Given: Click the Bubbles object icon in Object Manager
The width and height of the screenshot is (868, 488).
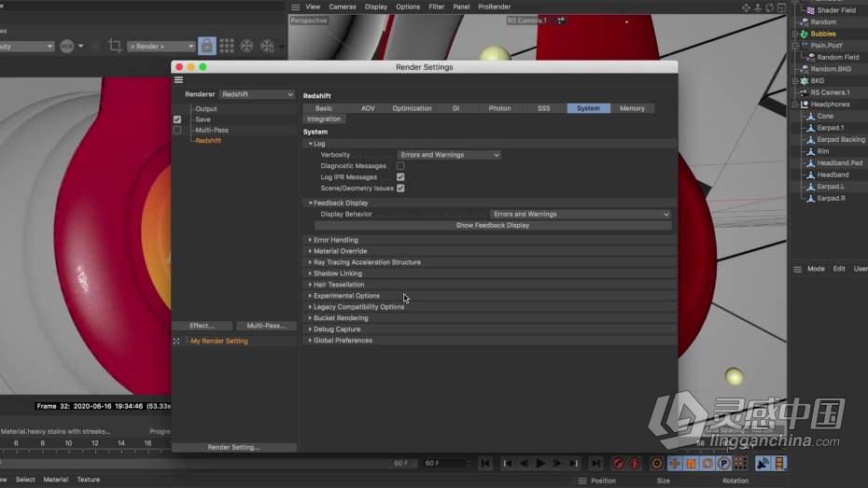Looking at the screenshot, I should 804,34.
